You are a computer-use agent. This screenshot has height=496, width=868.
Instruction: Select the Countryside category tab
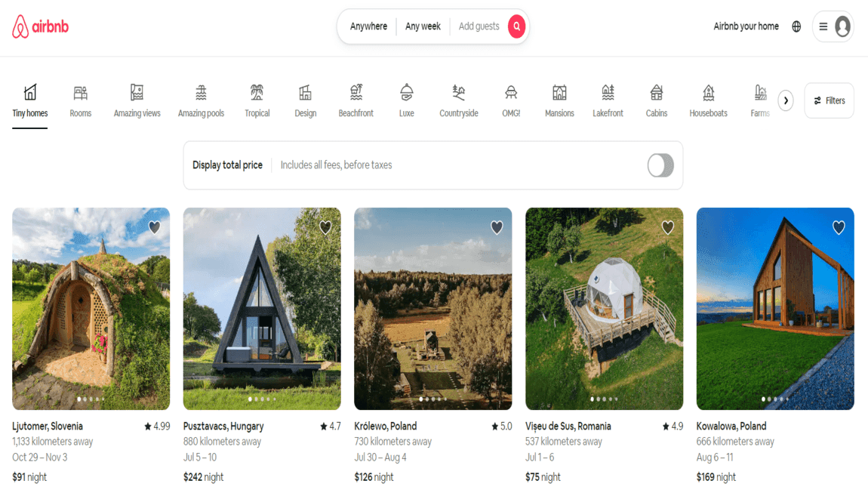pos(458,94)
